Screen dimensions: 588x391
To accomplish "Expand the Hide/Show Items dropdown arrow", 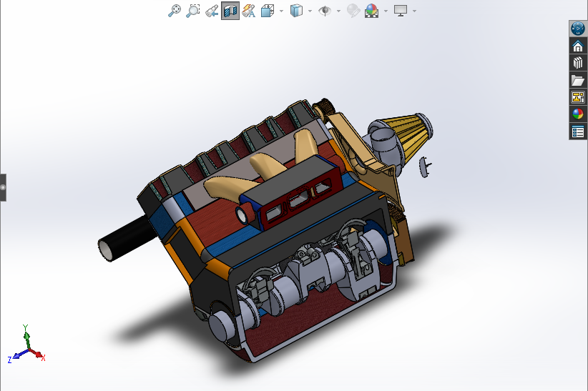I will (x=338, y=11).
